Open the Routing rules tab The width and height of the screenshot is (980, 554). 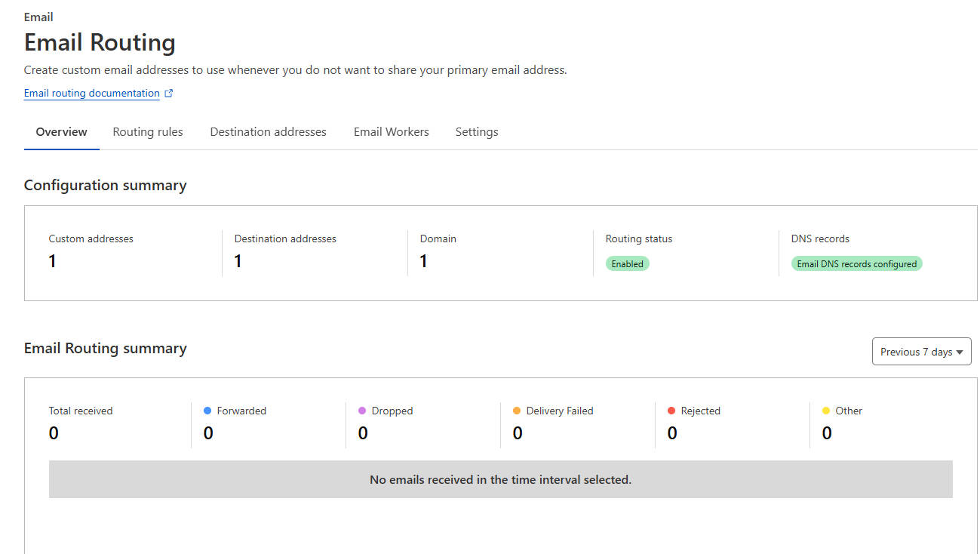pos(148,132)
